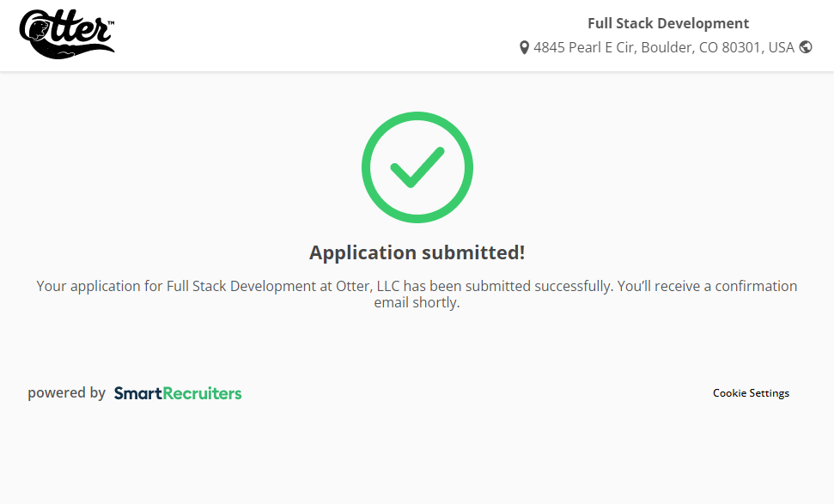
Task: Click the green checkmark inside the circle
Action: [417, 167]
